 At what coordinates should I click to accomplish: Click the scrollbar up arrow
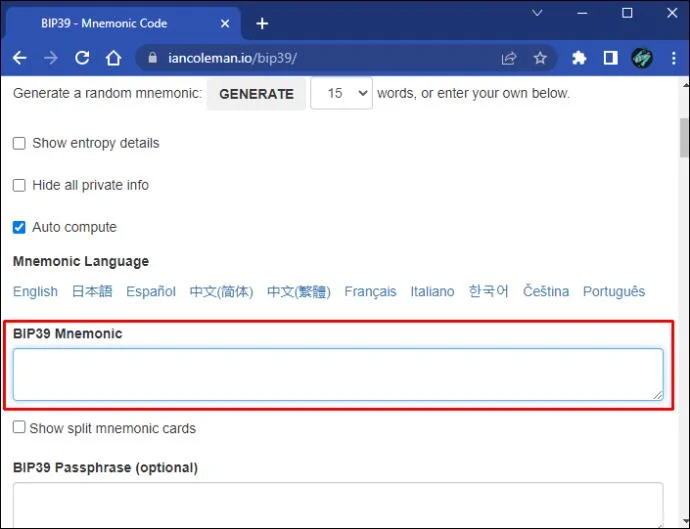pos(685,84)
